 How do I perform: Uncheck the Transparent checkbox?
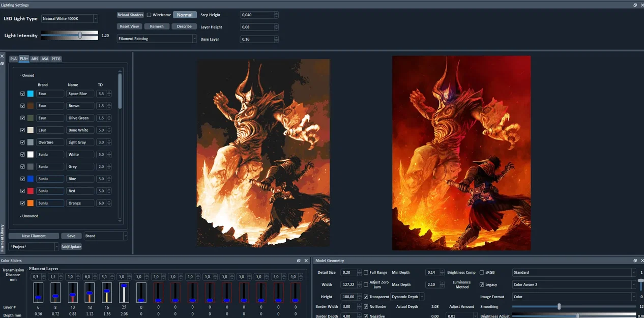366,297
